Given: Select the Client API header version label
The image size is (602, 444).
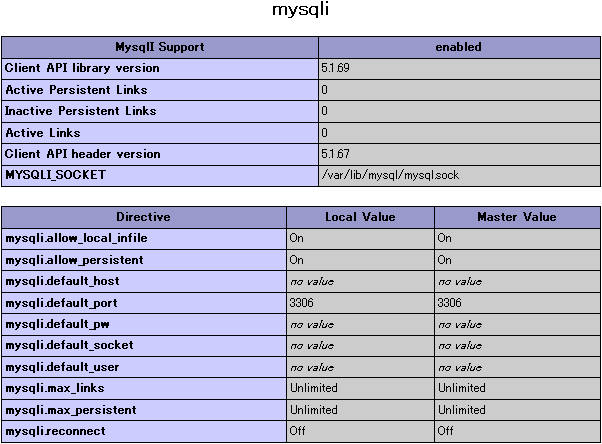Looking at the screenshot, I should [x=82, y=154].
